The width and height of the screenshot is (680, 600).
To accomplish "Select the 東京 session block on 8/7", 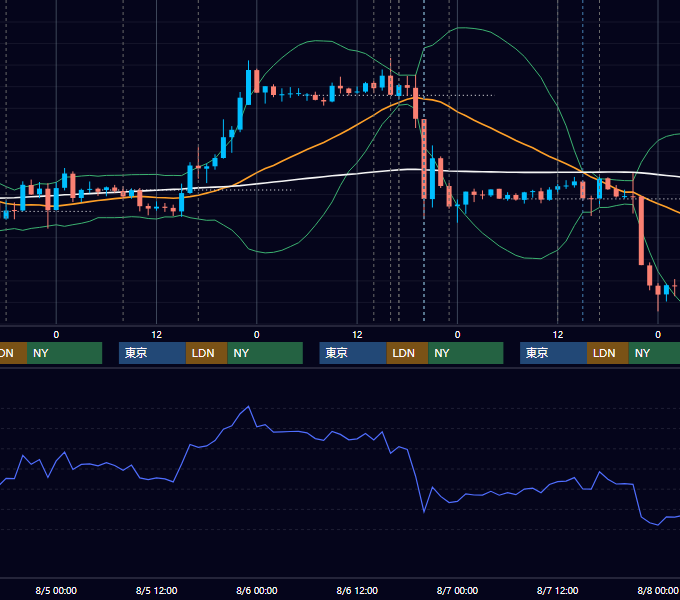I will coord(553,353).
